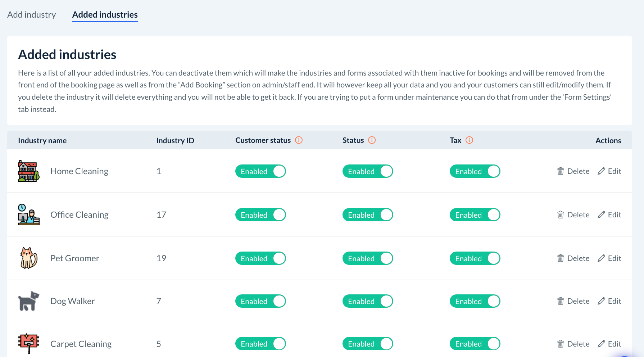Disable Status for Carpet Cleaning
644x357 pixels.
click(x=368, y=344)
